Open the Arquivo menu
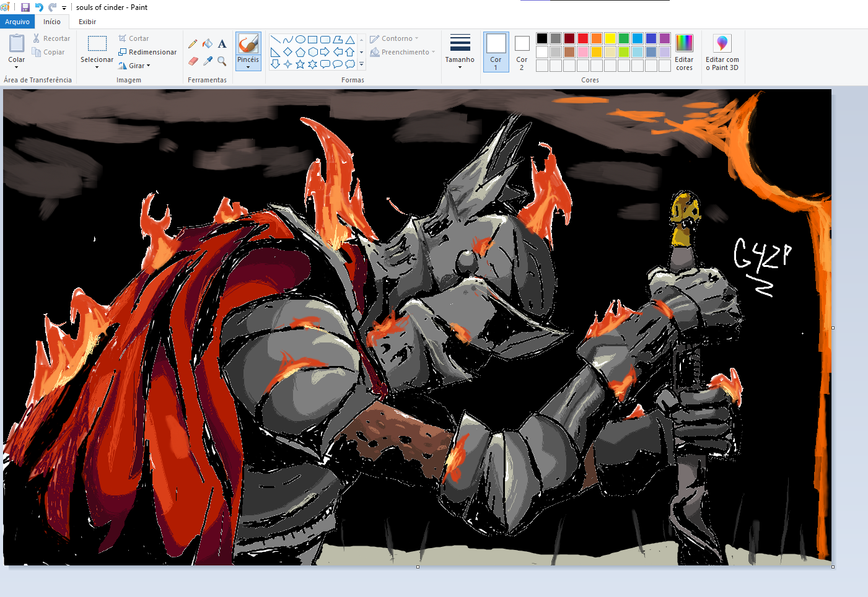Screen dimensions: 868x597 coord(17,22)
